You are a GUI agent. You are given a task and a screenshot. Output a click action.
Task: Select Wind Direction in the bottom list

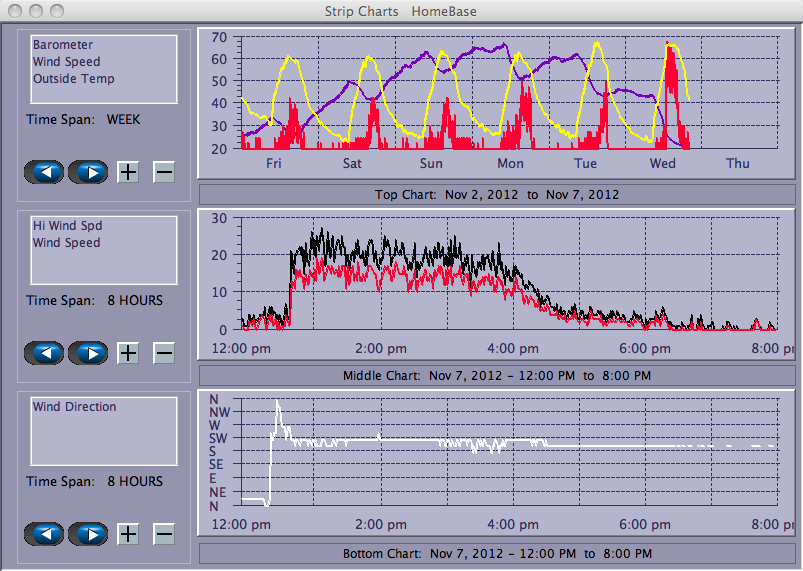(x=74, y=407)
